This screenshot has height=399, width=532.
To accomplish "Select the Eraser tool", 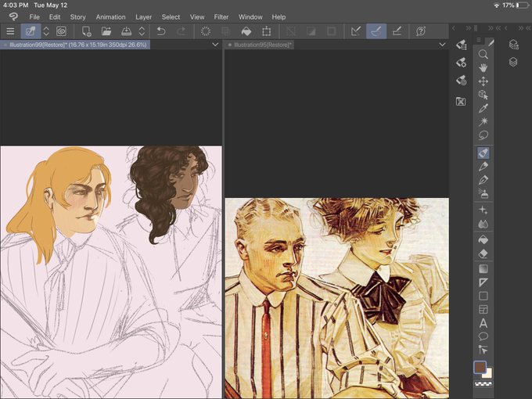I will tap(483, 253).
